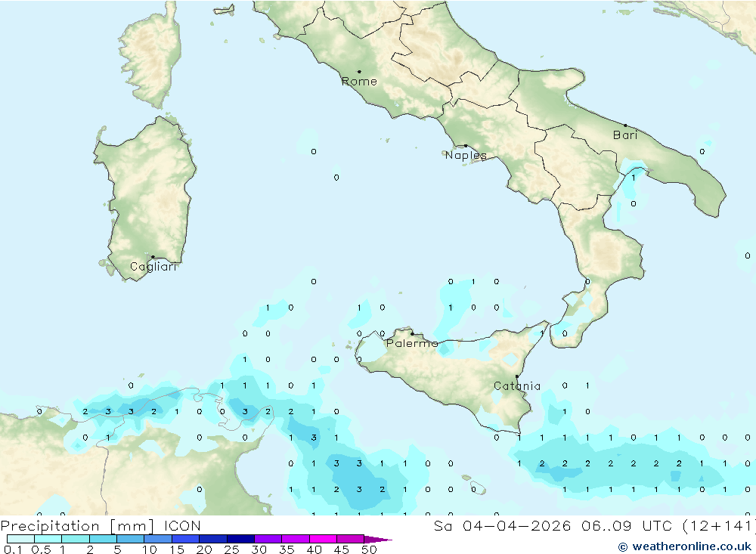Select the 25–30 mm legend swatch
The width and height of the screenshot is (756, 554).
tap(240, 539)
